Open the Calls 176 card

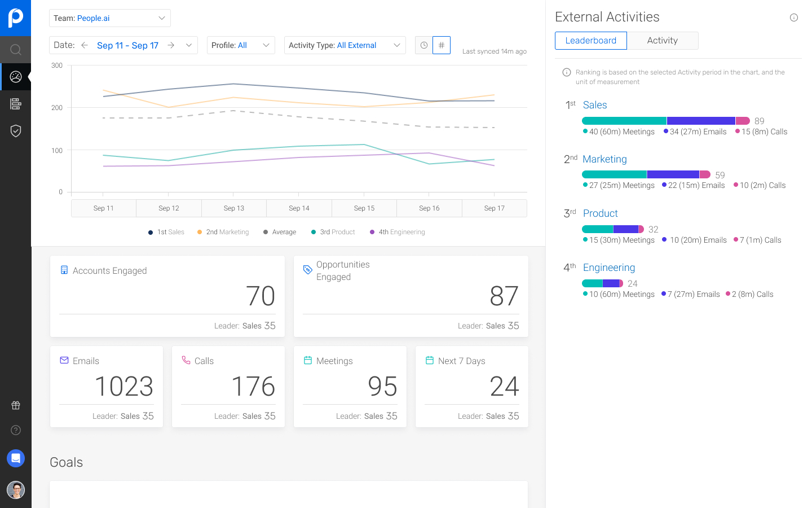[228, 387]
